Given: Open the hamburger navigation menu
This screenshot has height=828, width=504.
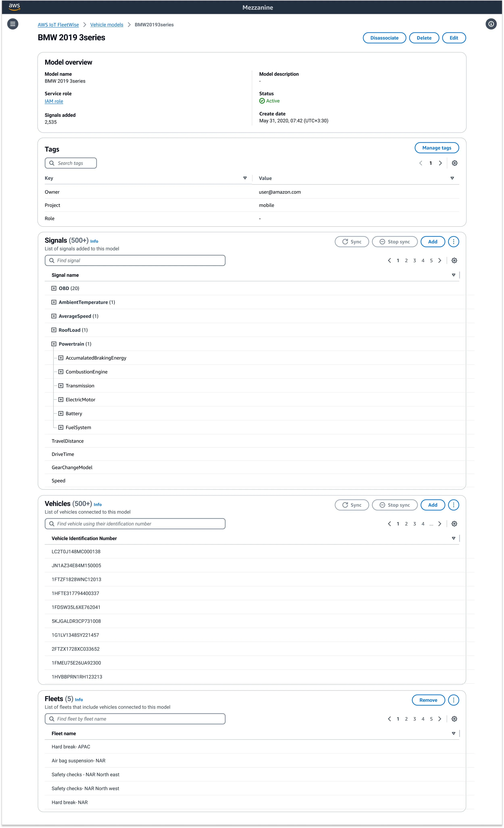Looking at the screenshot, I should (x=13, y=24).
